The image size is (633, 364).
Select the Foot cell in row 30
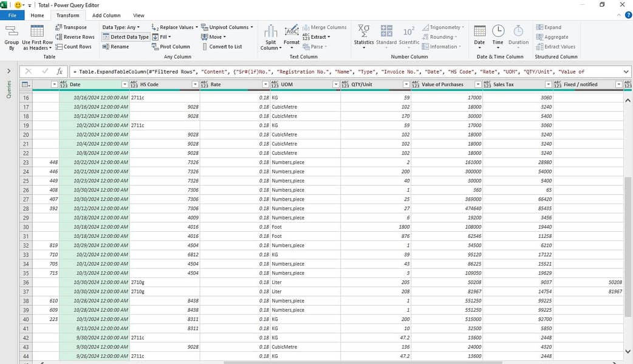point(305,227)
